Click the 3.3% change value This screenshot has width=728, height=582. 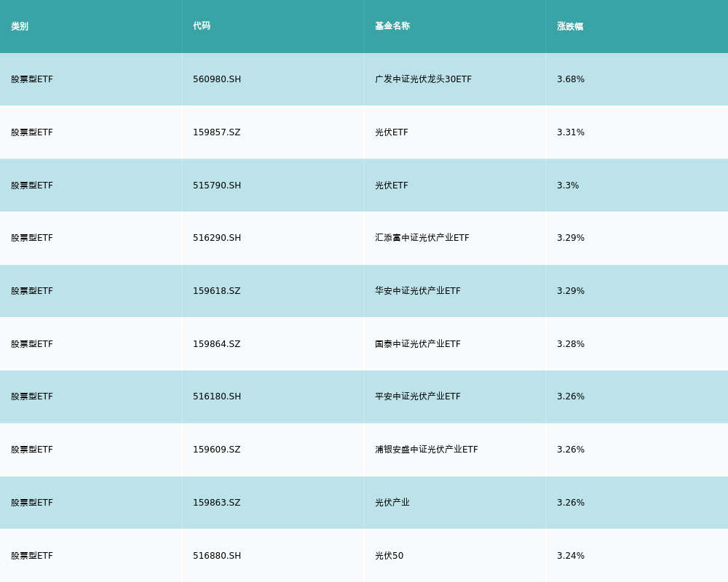pos(568,186)
